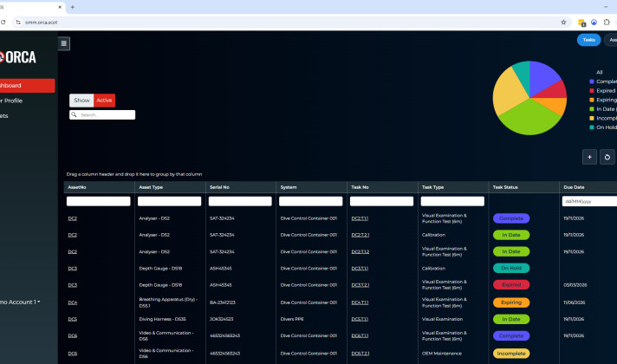Toggle the Incomplete legend yellow swatch
Viewport: 617px width, 364px height.
point(592,118)
